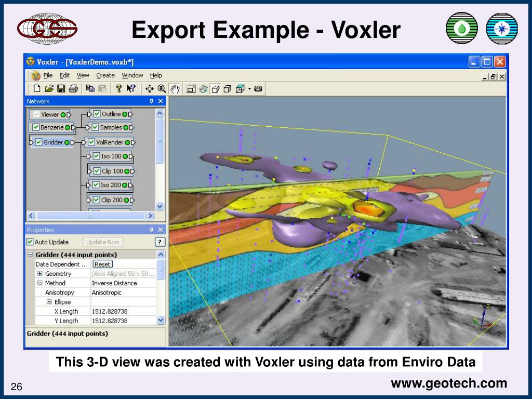
Task: Click the Gridder module's green status dot
Action: click(67, 142)
